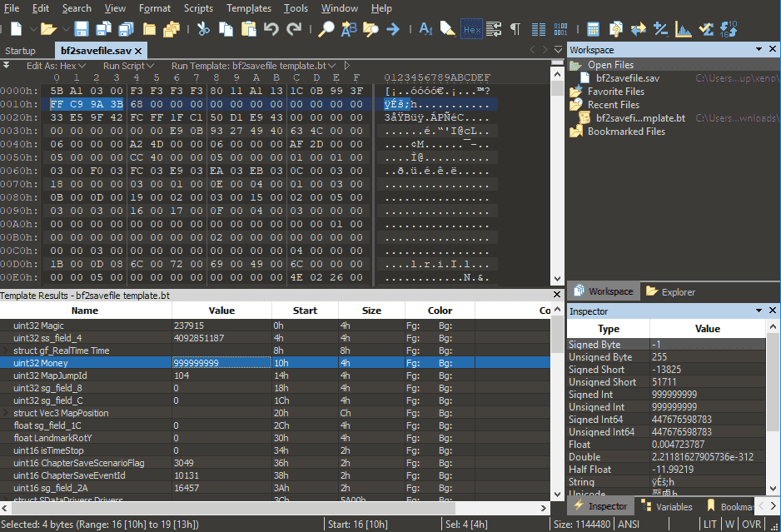781x532 pixels.
Task: Click the Find in Files icon
Action: pyautogui.click(x=371, y=29)
